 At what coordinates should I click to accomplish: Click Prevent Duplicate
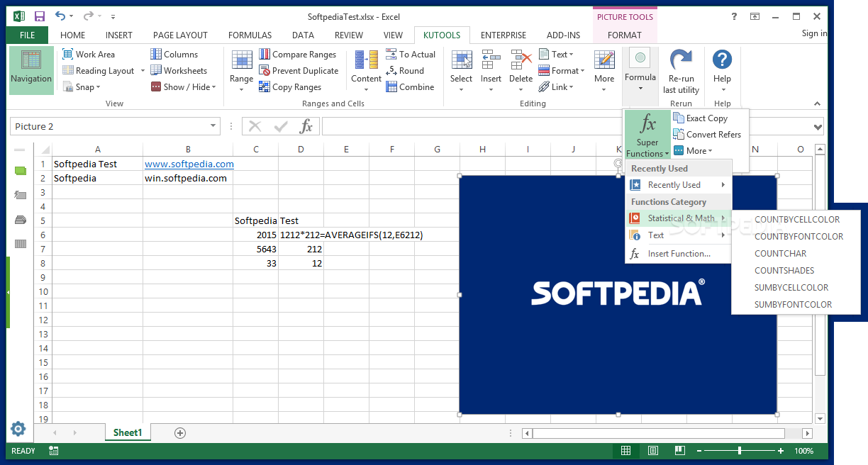299,70
